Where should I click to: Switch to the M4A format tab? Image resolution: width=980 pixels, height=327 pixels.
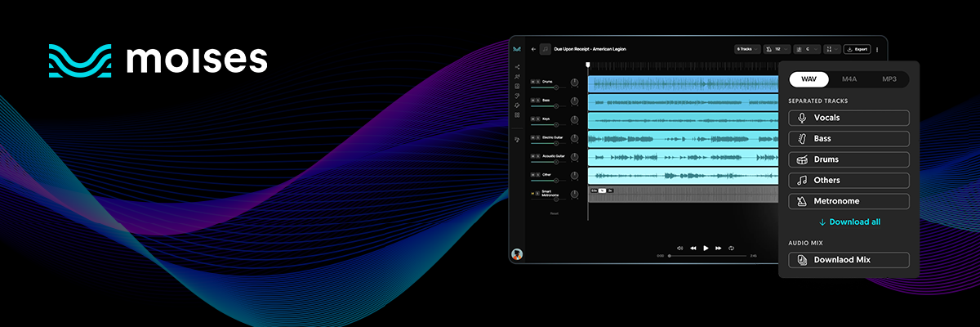tap(849, 79)
